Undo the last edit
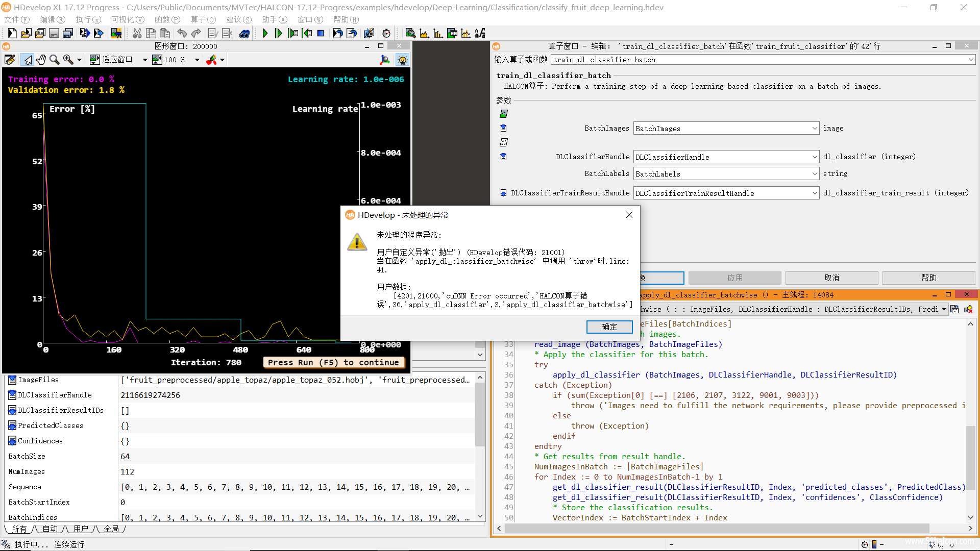Image resolution: width=980 pixels, height=551 pixels. tap(182, 33)
